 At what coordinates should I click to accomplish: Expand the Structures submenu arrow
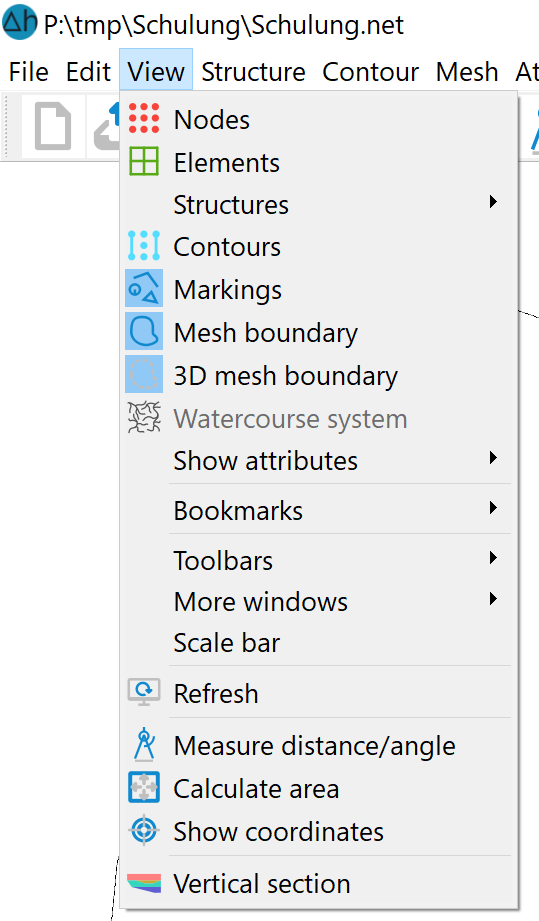(x=493, y=202)
